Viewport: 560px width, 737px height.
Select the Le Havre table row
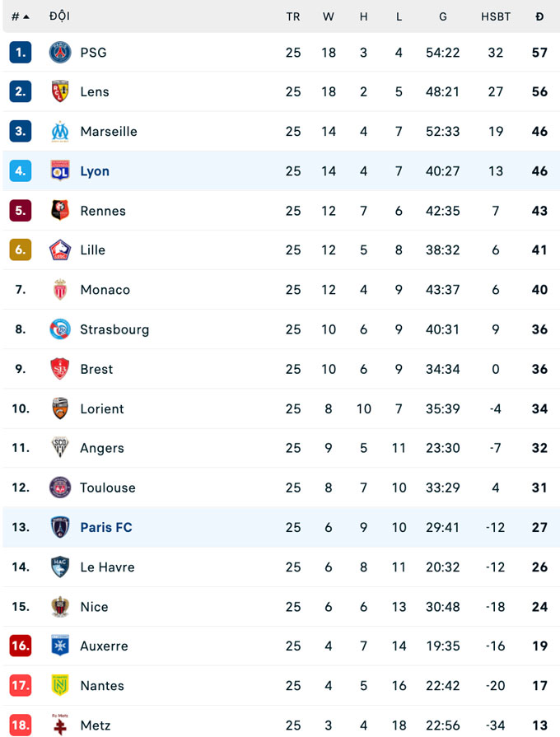(280, 567)
